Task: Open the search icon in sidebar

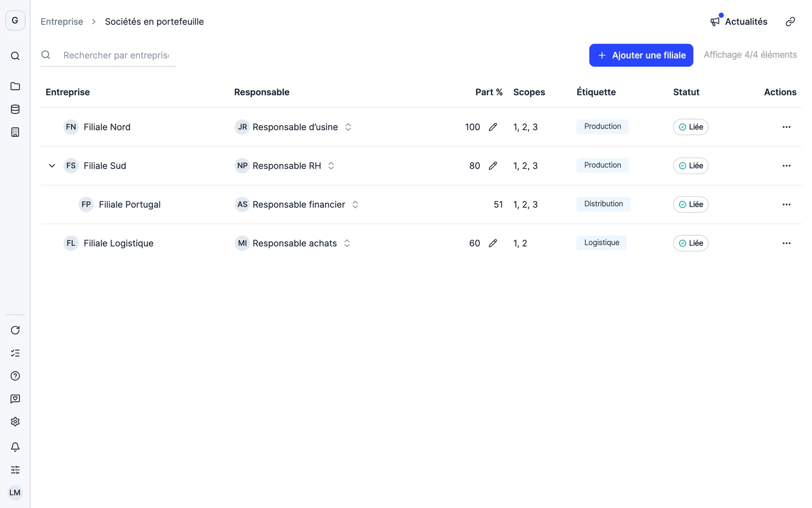Action: (15, 56)
